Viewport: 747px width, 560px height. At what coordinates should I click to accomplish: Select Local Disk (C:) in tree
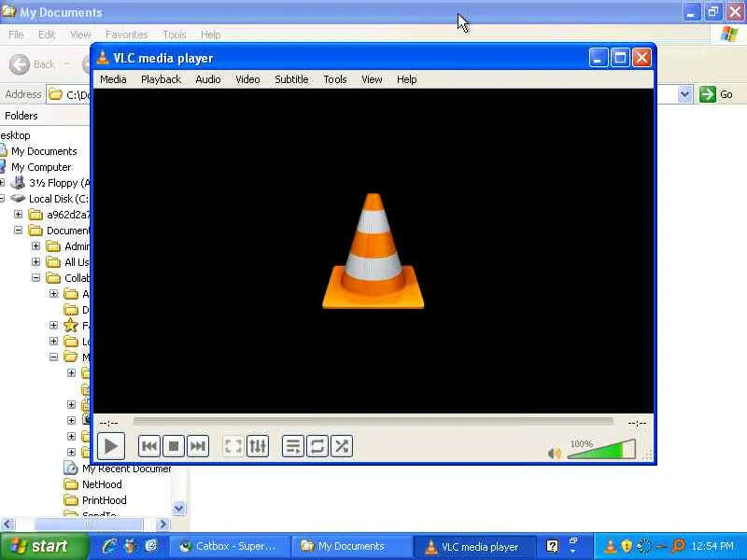tap(58, 199)
